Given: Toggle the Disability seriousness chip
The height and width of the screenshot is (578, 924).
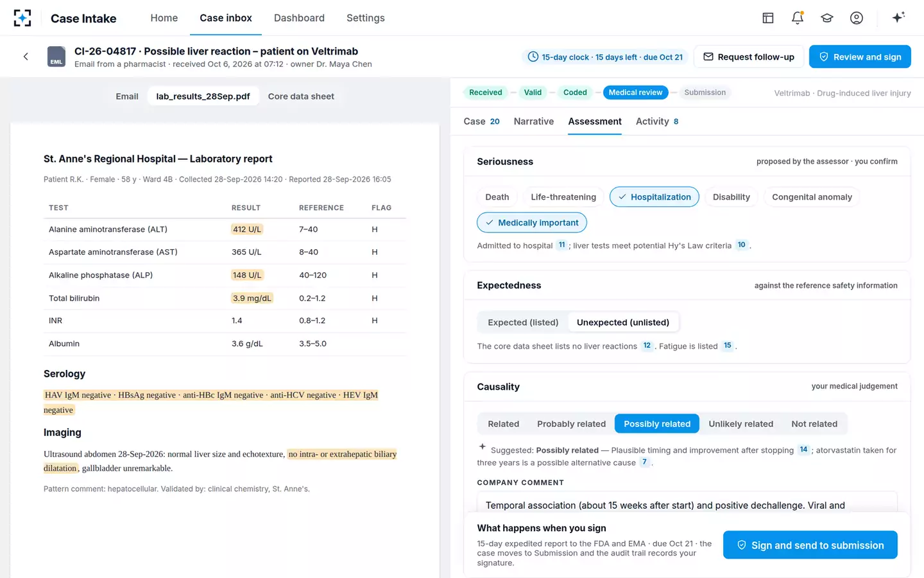Looking at the screenshot, I should coord(732,197).
